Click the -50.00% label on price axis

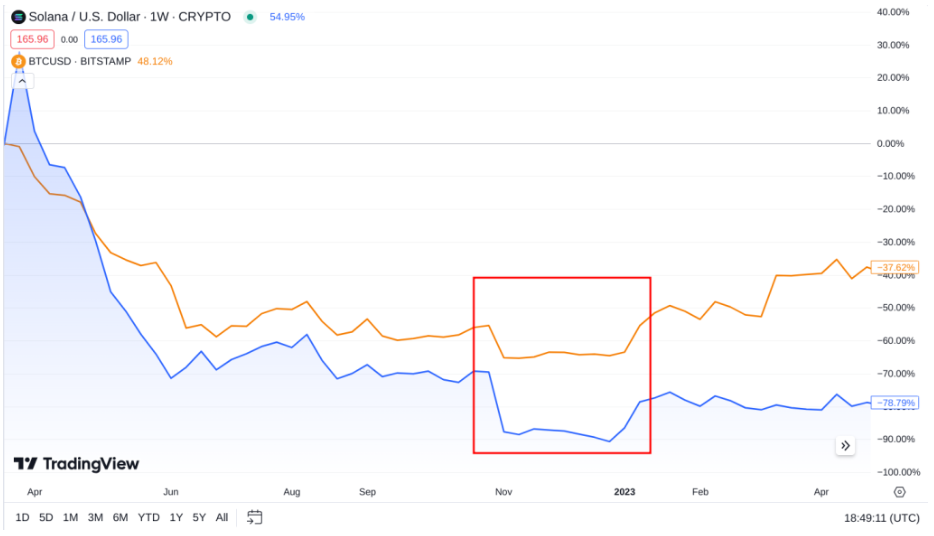(896, 308)
